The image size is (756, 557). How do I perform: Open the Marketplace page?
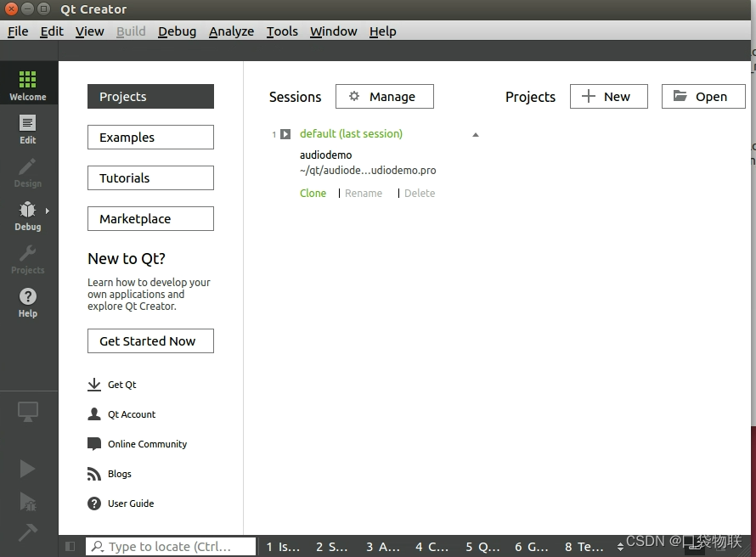pos(150,219)
